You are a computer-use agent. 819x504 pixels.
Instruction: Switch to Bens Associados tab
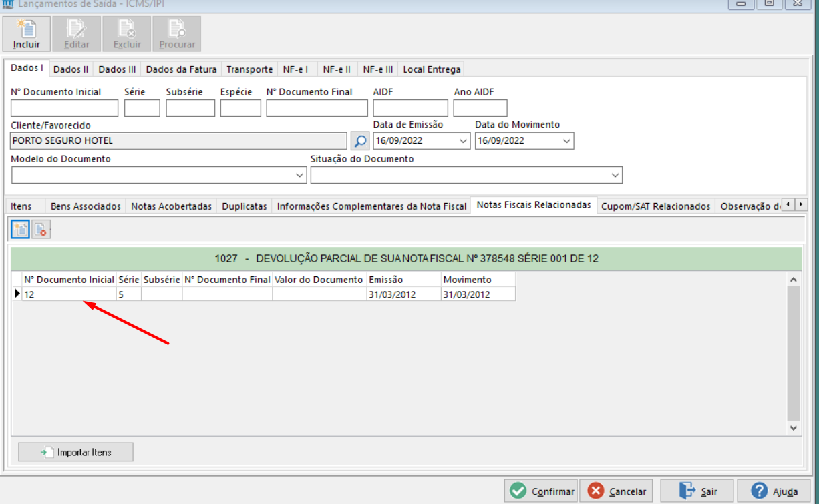(x=86, y=206)
